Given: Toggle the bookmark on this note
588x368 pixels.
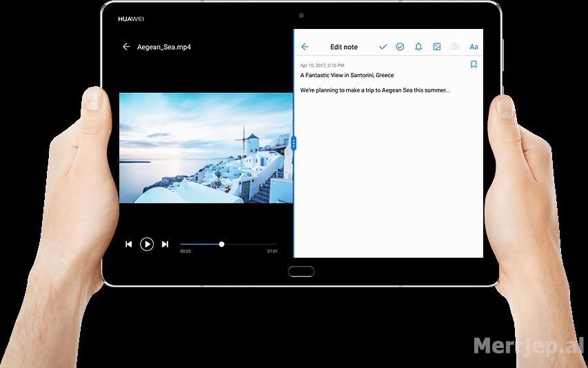Looking at the screenshot, I should (474, 65).
